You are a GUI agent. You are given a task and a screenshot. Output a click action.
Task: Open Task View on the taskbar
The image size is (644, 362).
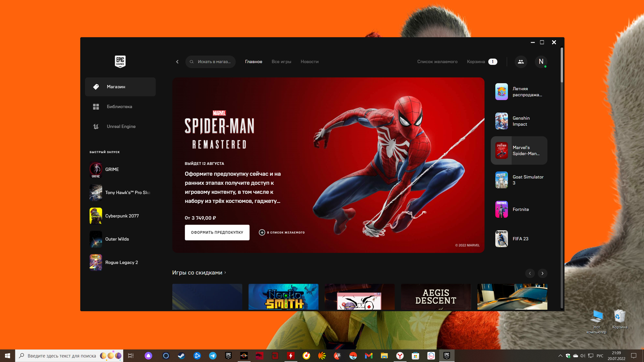click(x=131, y=356)
